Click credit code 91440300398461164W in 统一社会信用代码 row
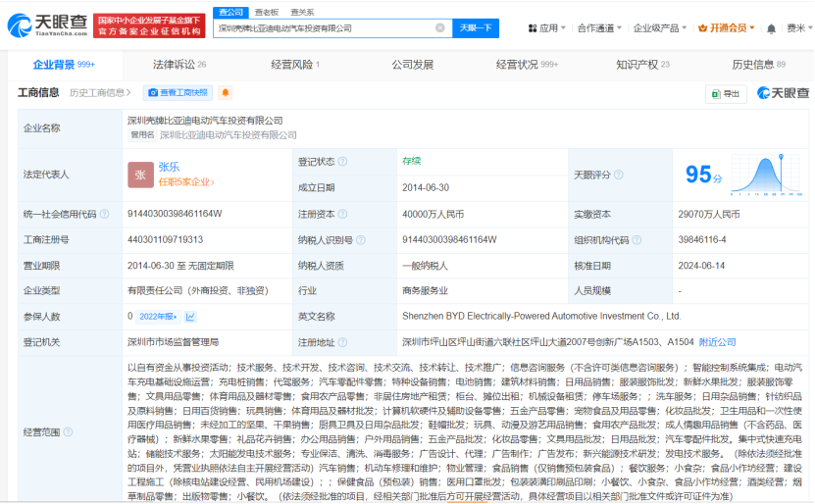 175,214
